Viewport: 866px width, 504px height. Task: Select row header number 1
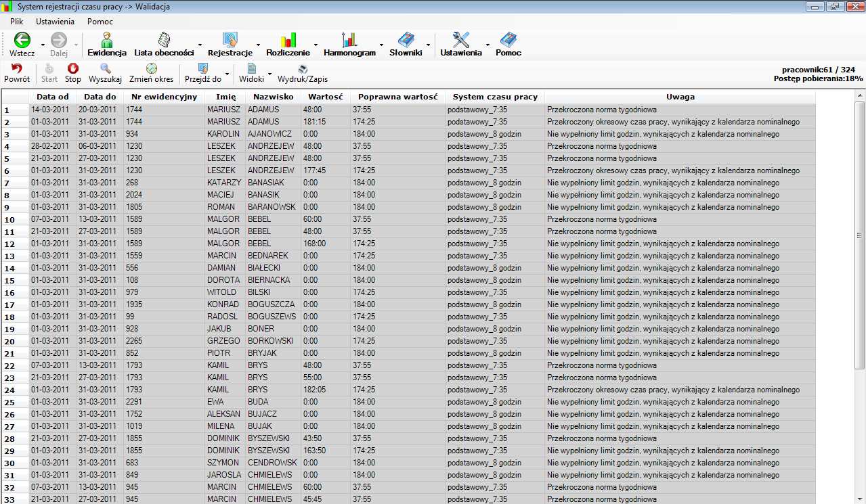[15, 110]
